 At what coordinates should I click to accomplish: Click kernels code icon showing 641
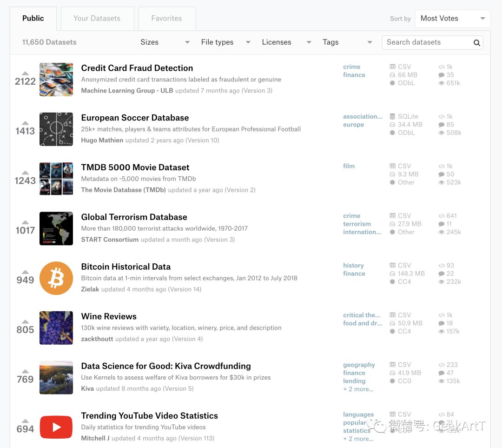click(442, 216)
